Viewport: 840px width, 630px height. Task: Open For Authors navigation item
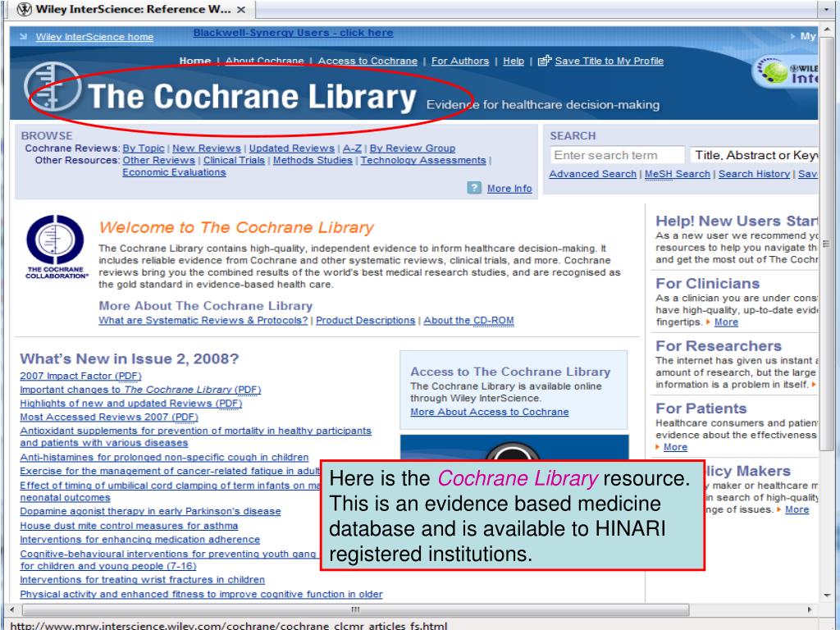[x=460, y=61]
